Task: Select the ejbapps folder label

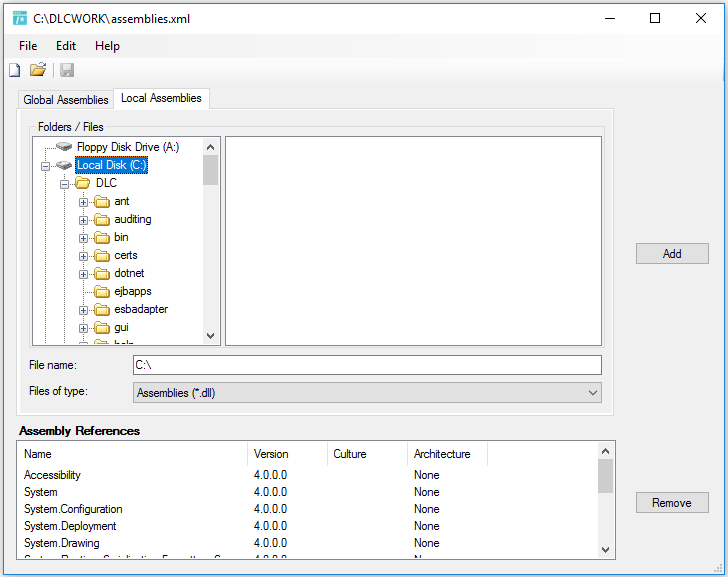Action: (x=133, y=292)
